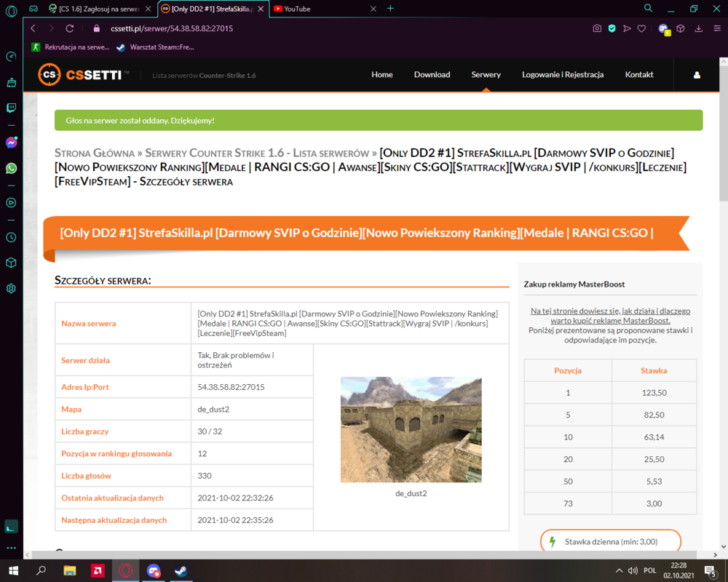Image resolution: width=728 pixels, height=582 pixels.
Task: Open Messenger in the sidebar
Action: click(11, 143)
